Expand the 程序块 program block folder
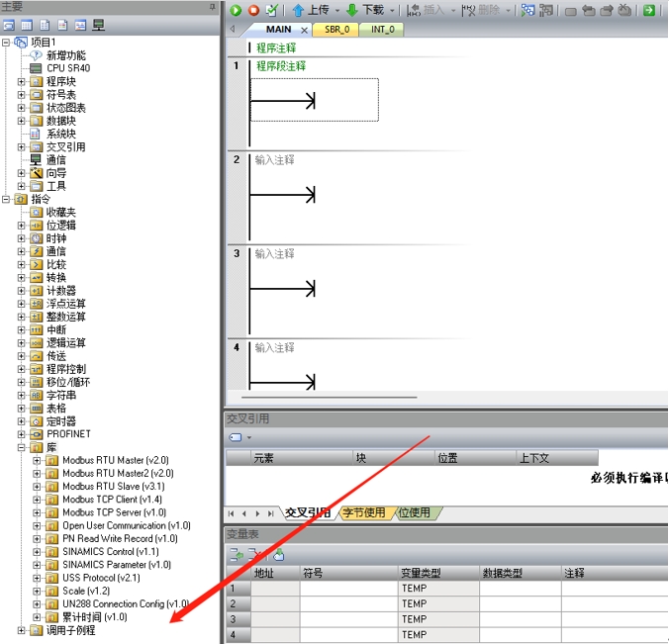The width and height of the screenshot is (669, 644). (22, 82)
